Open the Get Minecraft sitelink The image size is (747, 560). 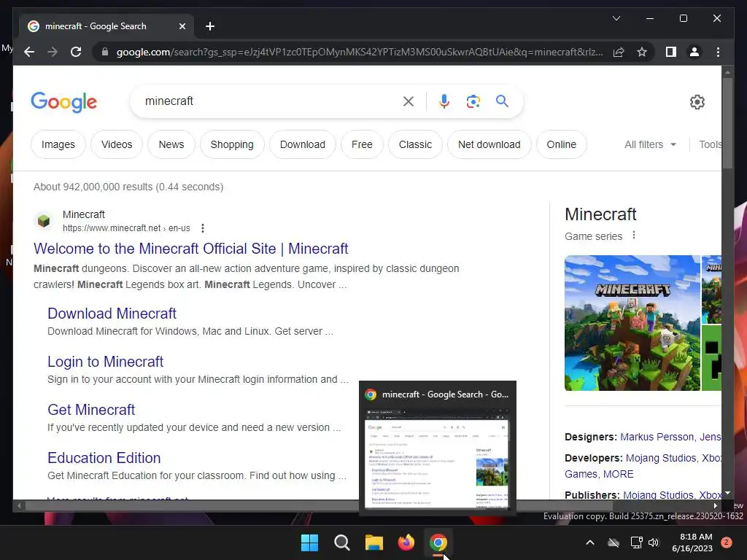coord(91,410)
